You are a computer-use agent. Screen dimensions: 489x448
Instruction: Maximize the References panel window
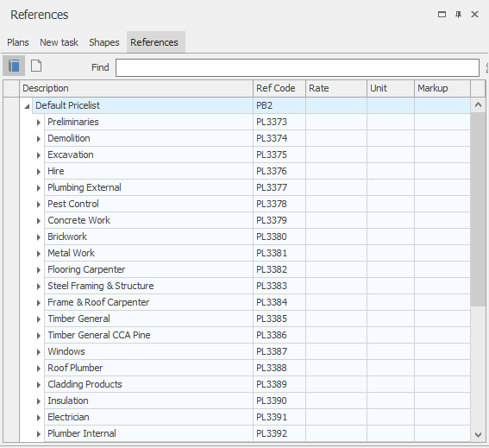click(x=442, y=15)
